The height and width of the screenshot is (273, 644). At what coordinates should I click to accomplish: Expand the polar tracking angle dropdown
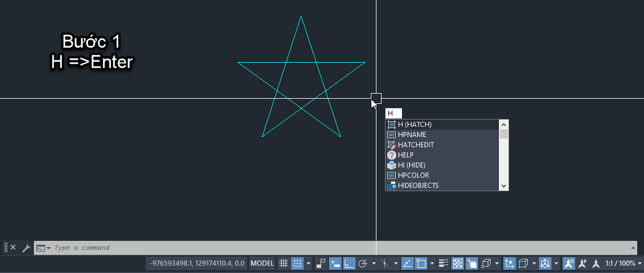click(x=374, y=263)
